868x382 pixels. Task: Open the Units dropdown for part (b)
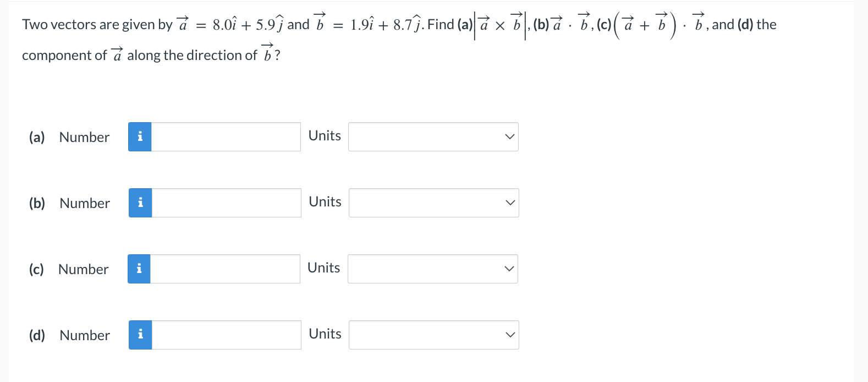(x=433, y=203)
